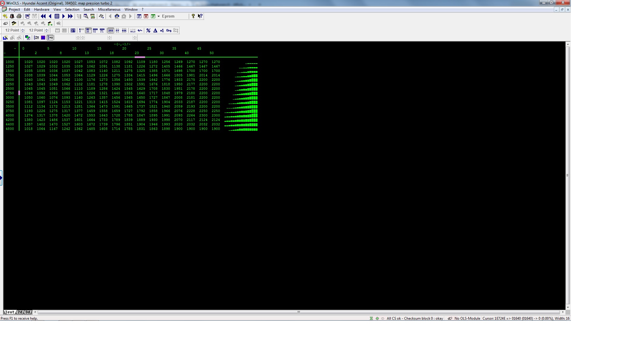Click the Org original values button
Image resolution: width=644 pixels, height=347 pixels.
click(x=169, y=31)
